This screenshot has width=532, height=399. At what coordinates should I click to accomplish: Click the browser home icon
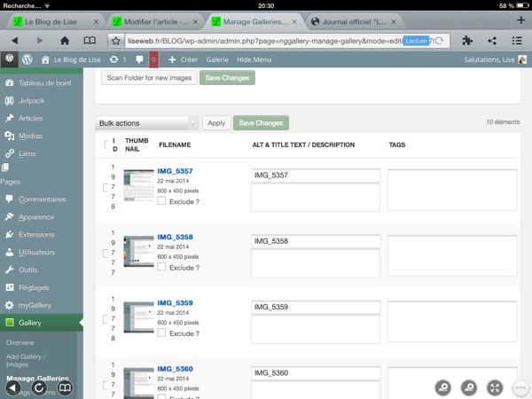(66, 41)
